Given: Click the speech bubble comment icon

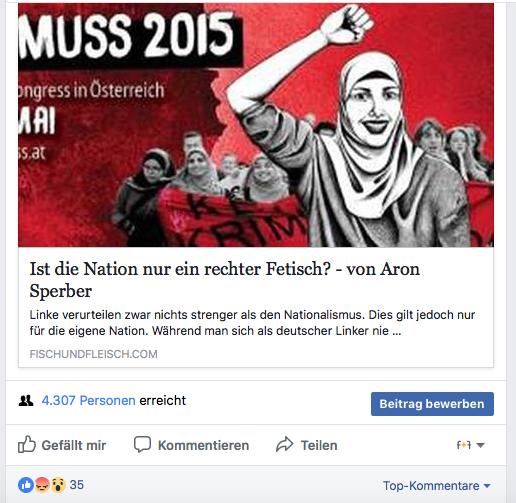Looking at the screenshot, I should pos(142,444).
